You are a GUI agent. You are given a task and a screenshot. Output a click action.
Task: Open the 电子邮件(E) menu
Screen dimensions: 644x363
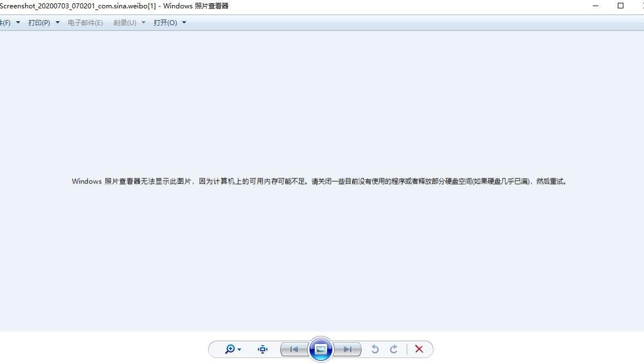(85, 22)
